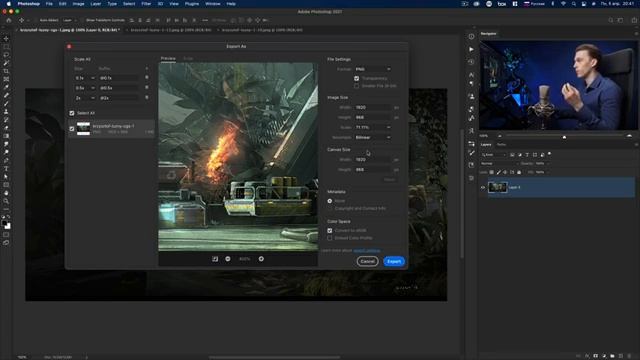Hide Layer 0 with the eye icon

click(482, 187)
